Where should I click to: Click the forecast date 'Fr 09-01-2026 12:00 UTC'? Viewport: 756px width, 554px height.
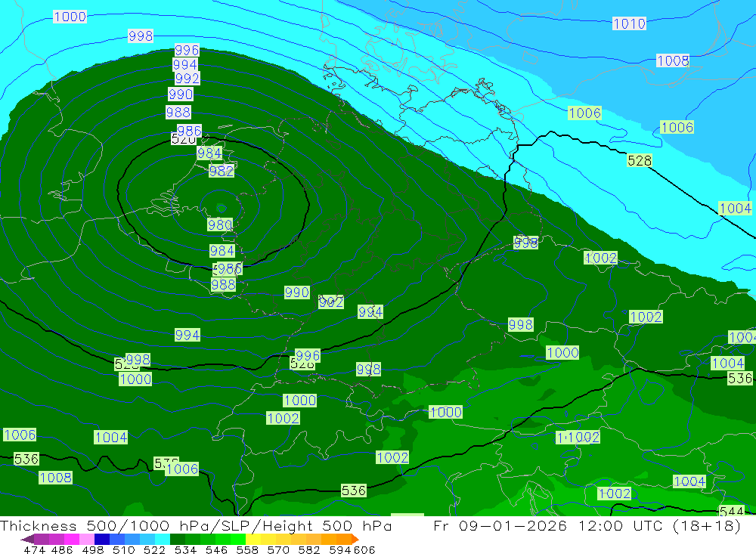[548, 525]
